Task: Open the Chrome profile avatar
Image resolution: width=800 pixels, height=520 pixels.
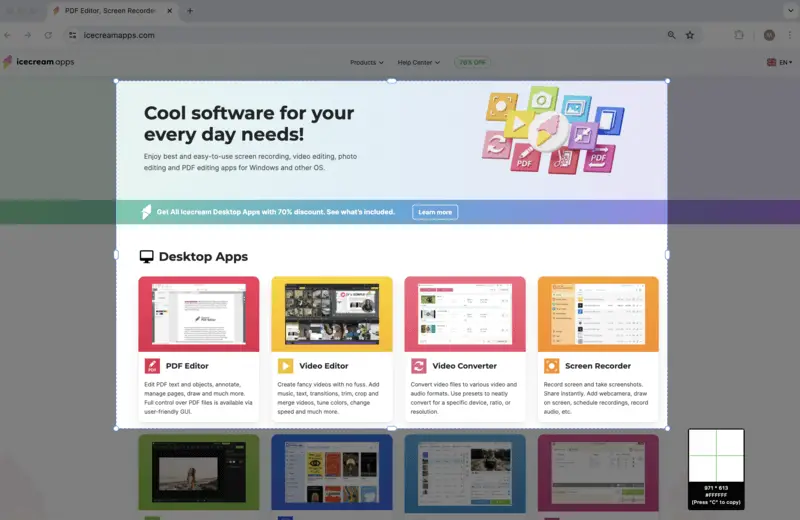Action: 769,35
